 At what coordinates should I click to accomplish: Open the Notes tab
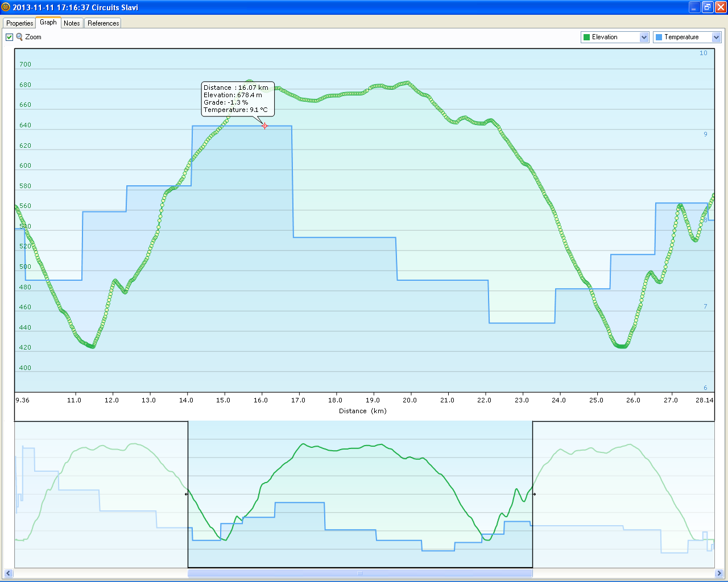(72, 23)
